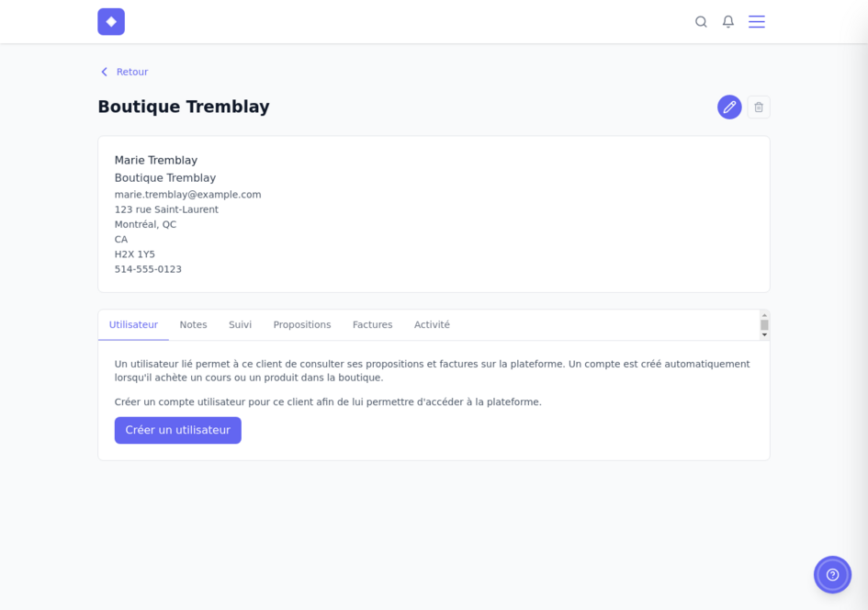
Task: Switch to the Notes tab
Action: (193, 325)
